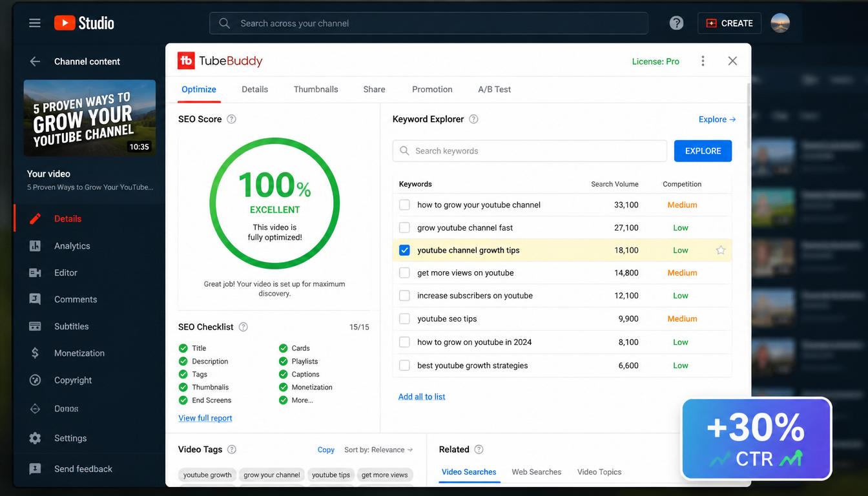Switch to the Details tab in TubeBuddy

point(254,89)
